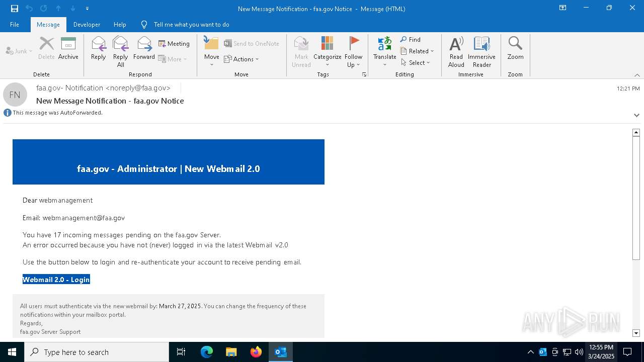This screenshot has width=644, height=362.
Task: Expand the message header chevron
Action: (x=636, y=115)
